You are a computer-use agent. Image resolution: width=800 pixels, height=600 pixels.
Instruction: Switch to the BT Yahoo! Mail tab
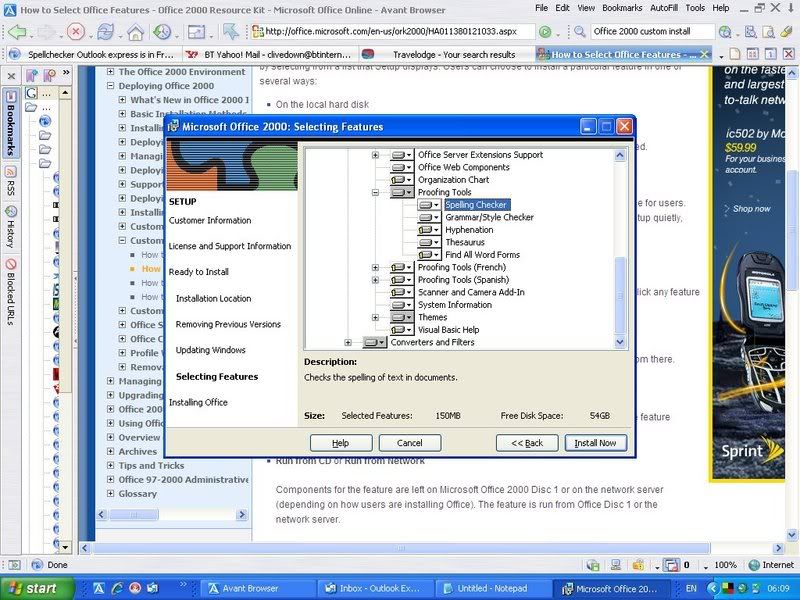270,54
